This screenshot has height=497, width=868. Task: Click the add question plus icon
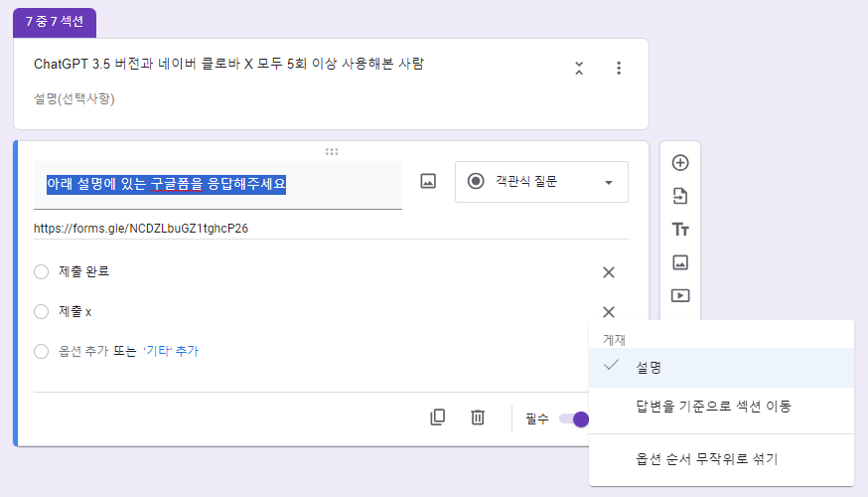point(679,163)
